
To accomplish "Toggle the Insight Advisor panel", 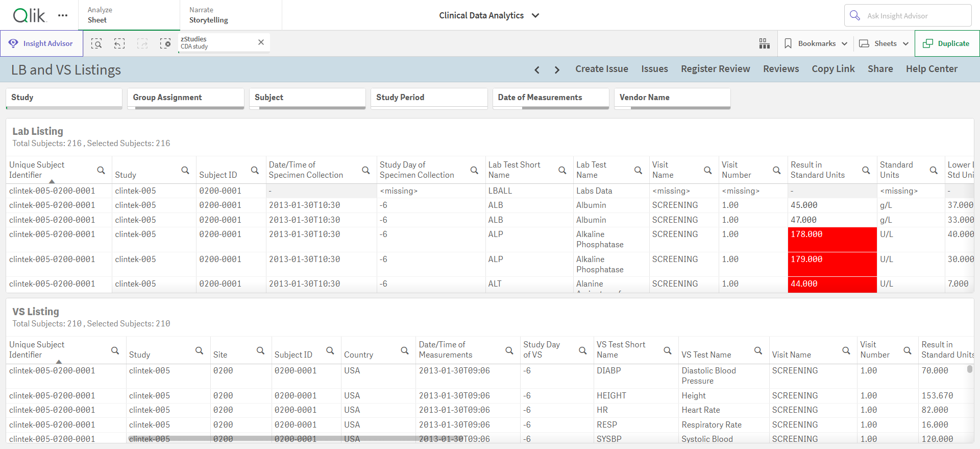I will 42,43.
